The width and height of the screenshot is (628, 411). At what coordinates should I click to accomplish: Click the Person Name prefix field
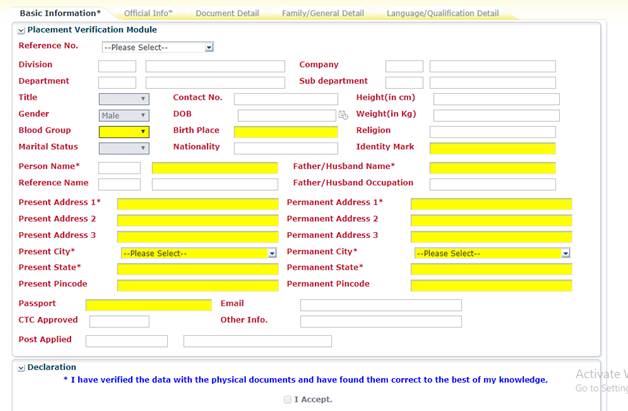pos(119,168)
